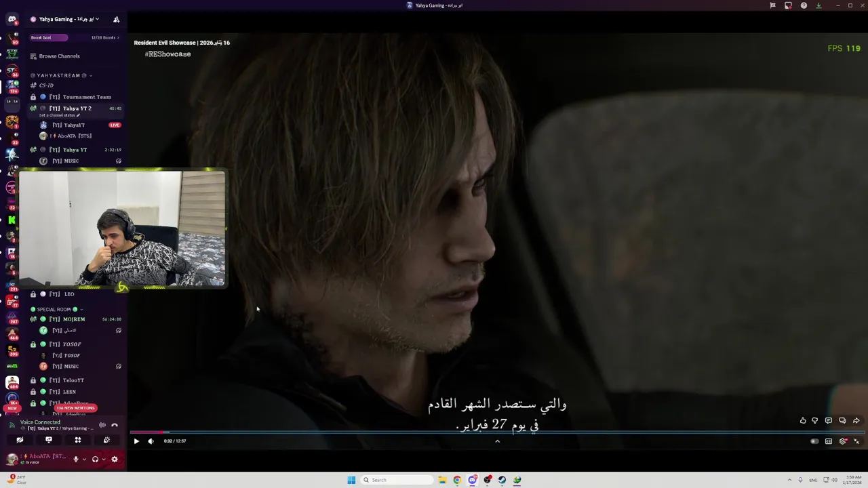
Task: Download apps via title bar arrow
Action: point(818,5)
